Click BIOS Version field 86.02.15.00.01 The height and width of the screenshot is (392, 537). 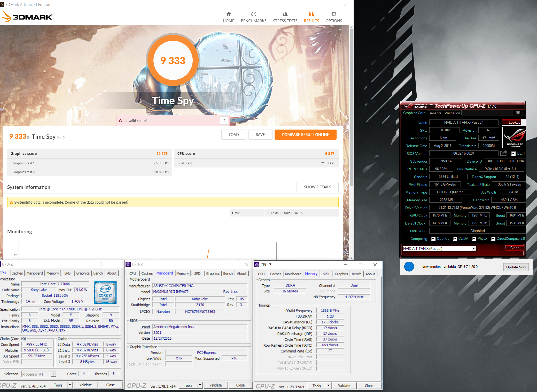464,153
